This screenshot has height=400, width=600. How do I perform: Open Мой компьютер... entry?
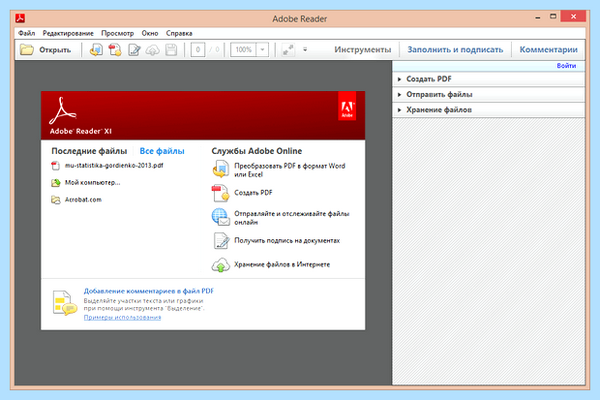(92, 183)
